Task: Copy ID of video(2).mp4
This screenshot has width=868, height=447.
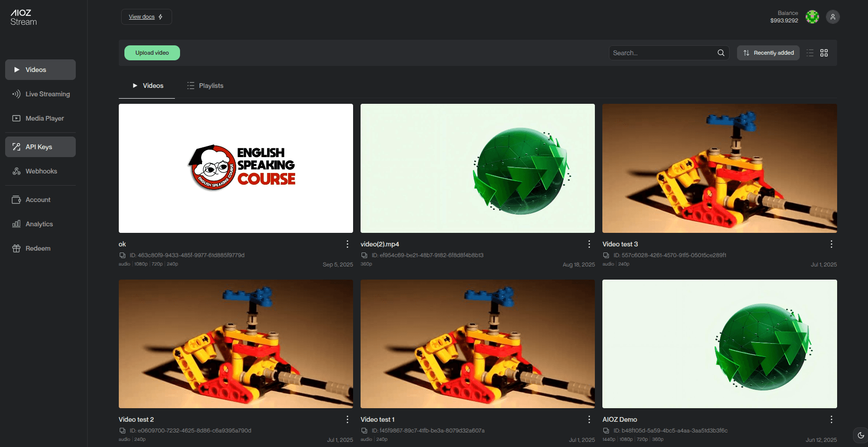Action: (364, 255)
